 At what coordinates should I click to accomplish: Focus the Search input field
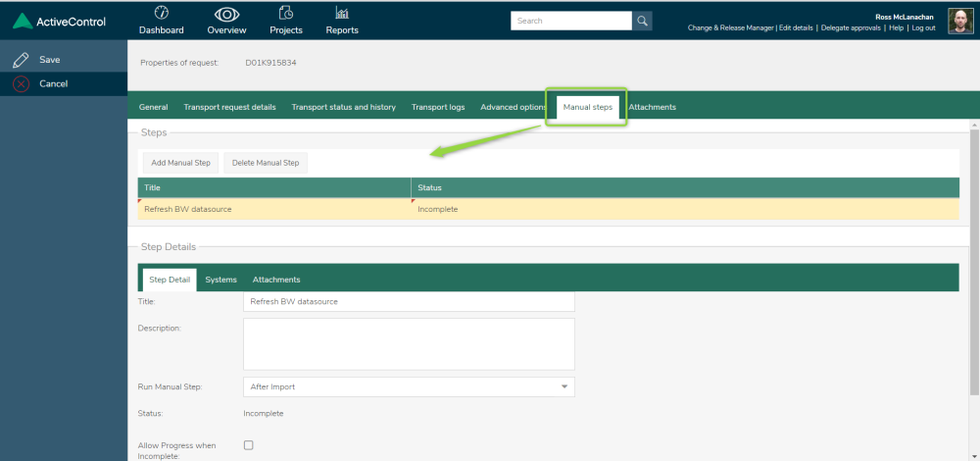(571, 21)
